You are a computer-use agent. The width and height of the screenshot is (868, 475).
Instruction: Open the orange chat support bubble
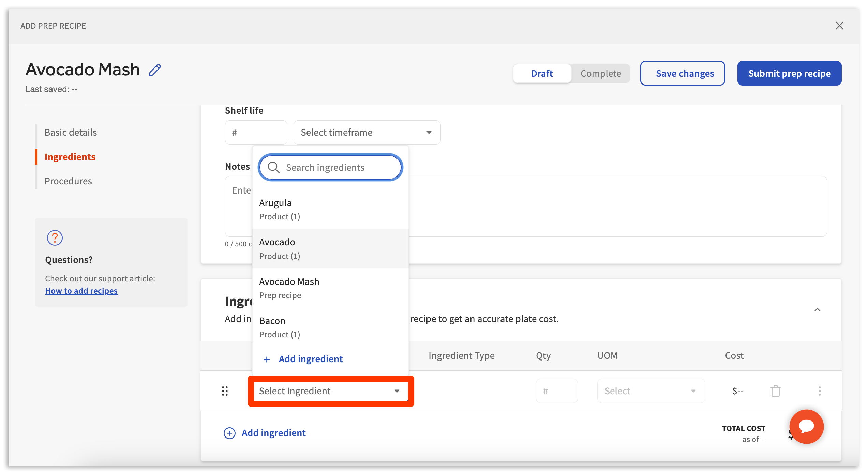click(x=806, y=426)
